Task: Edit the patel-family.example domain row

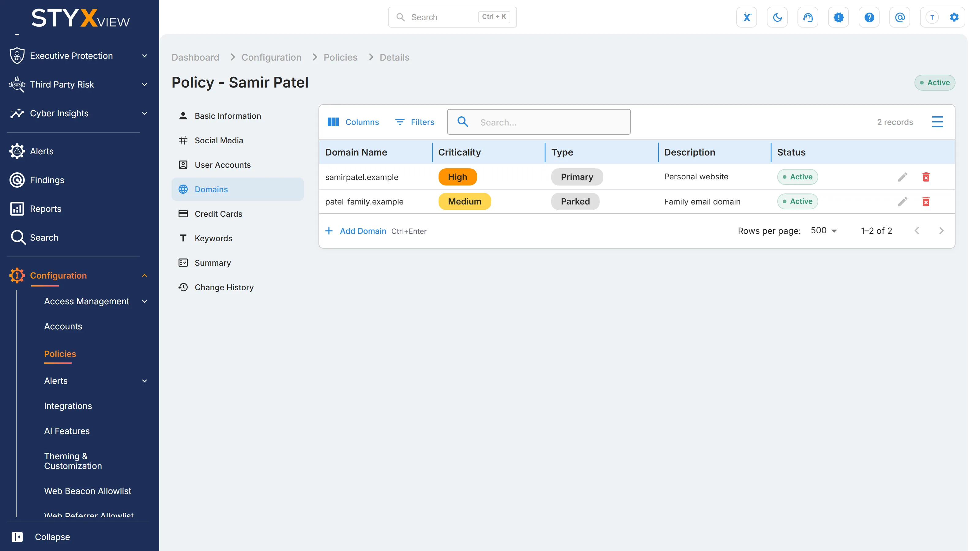Action: (903, 201)
